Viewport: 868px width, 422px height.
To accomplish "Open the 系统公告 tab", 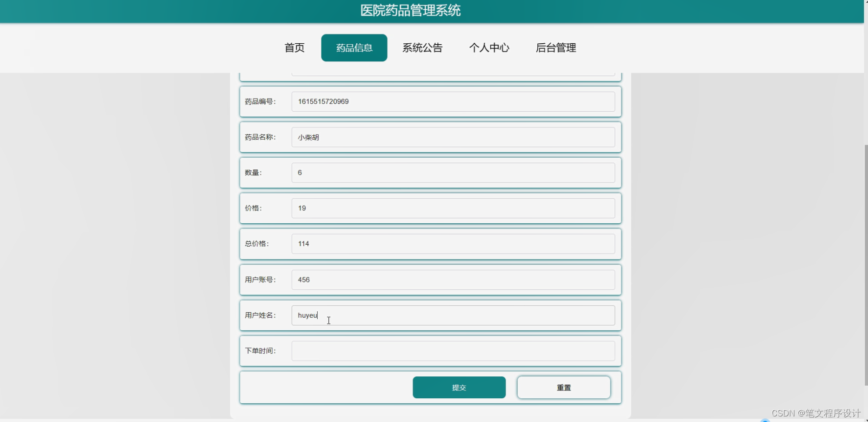I will (x=422, y=47).
